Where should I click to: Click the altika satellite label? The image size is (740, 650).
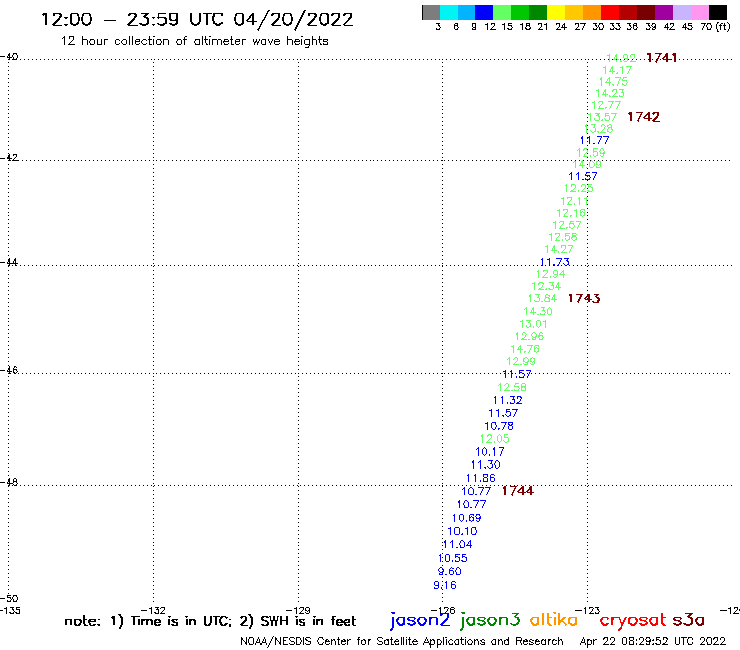pos(553,620)
